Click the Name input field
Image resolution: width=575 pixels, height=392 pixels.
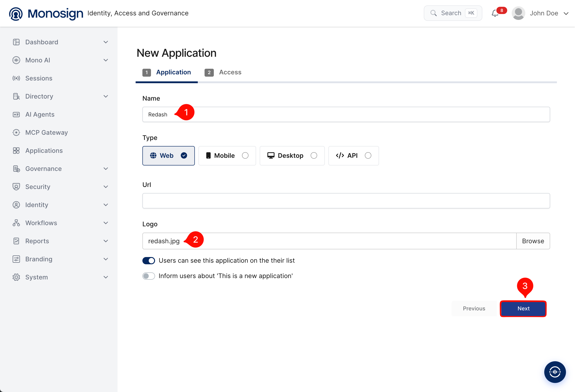[x=346, y=114]
